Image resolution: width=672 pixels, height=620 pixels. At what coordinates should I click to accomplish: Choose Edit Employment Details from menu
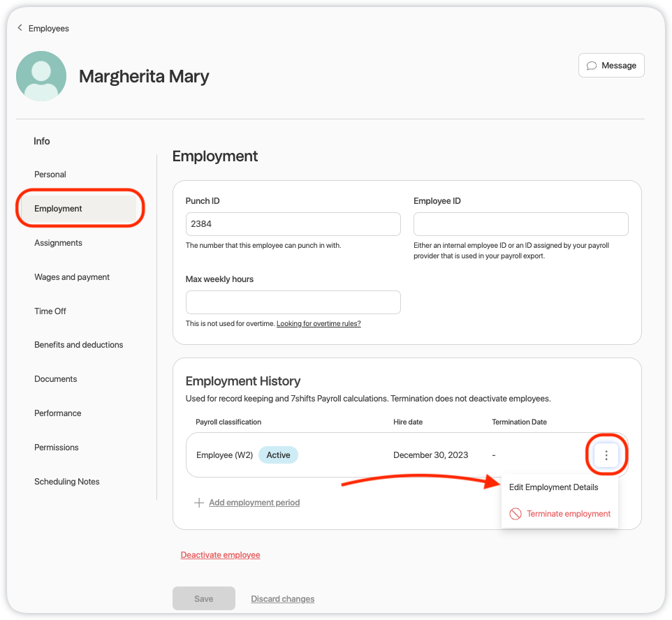coord(553,487)
